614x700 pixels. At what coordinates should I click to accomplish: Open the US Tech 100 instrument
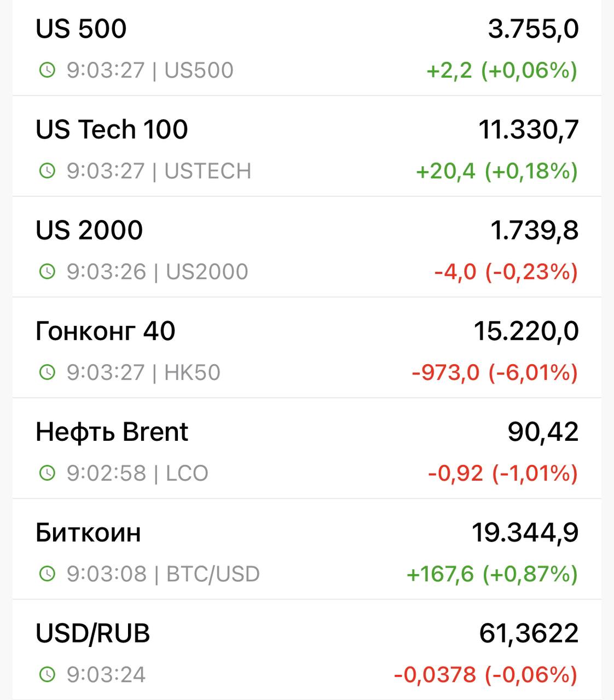(x=112, y=130)
